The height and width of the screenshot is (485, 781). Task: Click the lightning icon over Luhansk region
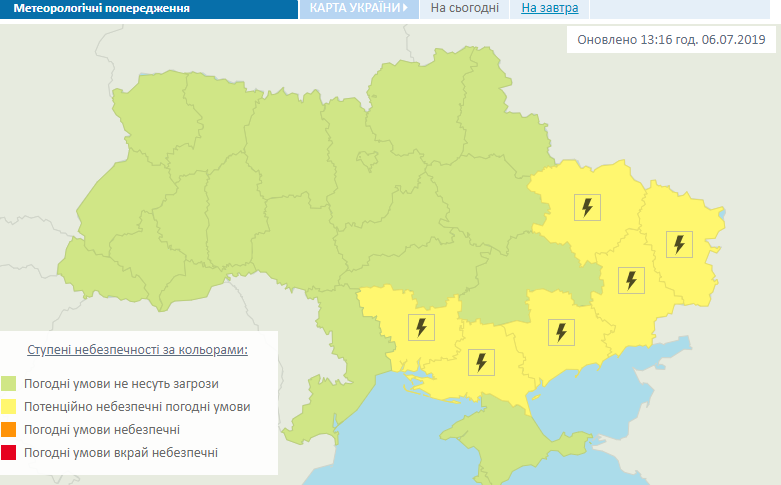point(679,243)
